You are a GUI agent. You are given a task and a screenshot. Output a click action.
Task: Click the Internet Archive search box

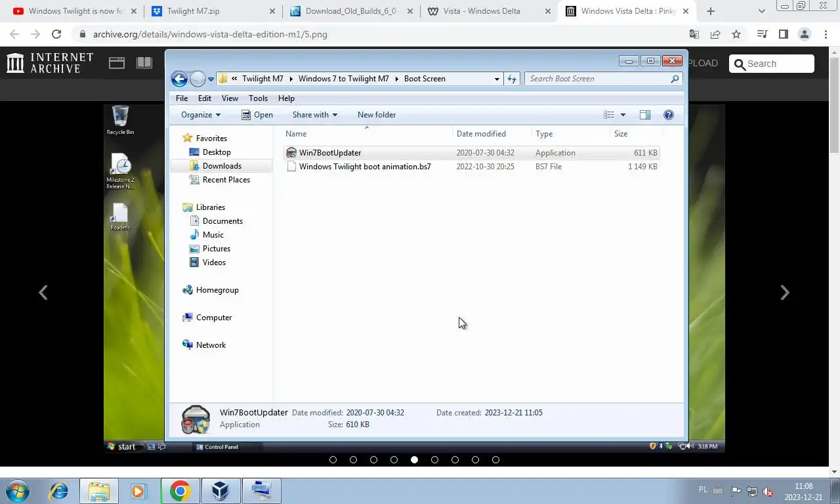pyautogui.click(x=772, y=64)
